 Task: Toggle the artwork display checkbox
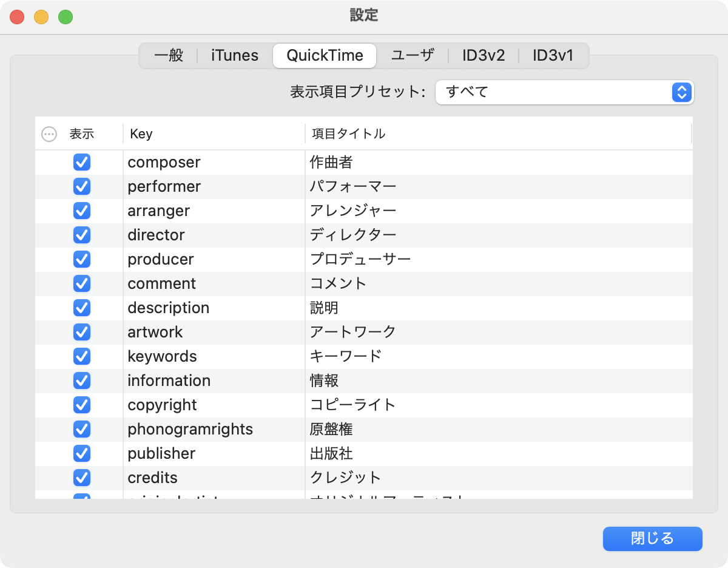point(82,332)
